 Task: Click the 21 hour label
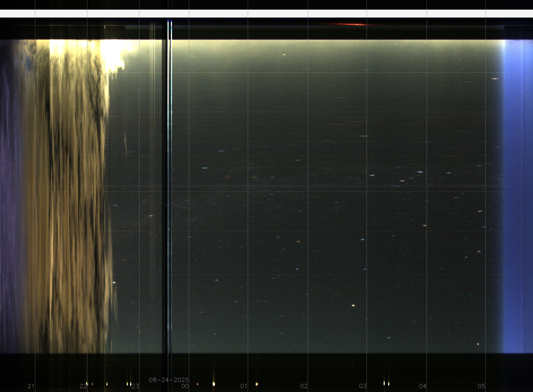coord(31,386)
